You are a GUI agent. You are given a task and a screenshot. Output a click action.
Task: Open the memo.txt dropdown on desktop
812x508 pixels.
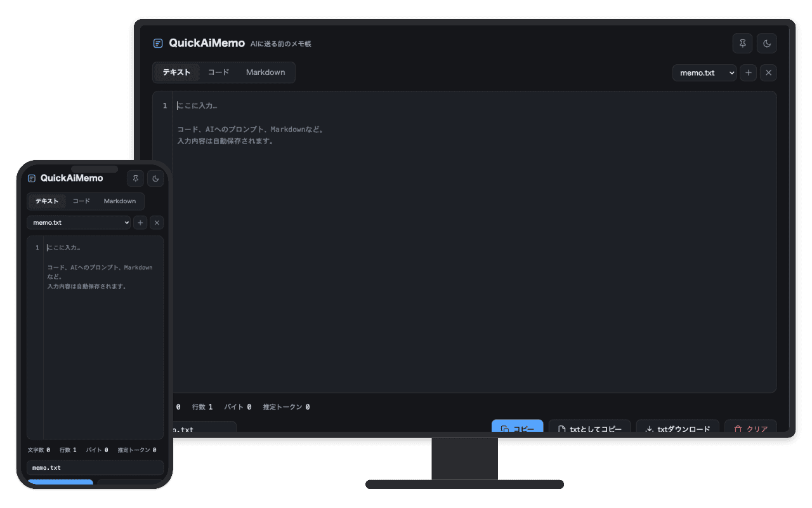(704, 73)
